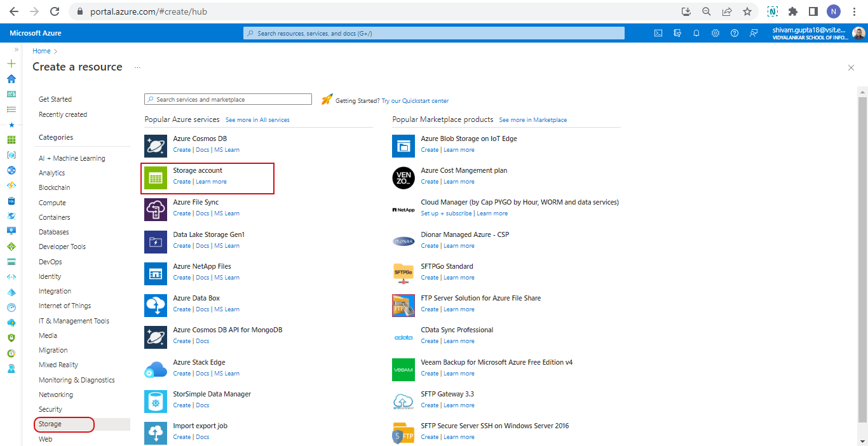This screenshot has width=868, height=446.
Task: Click the Azure Stack Edge icon
Action: click(x=156, y=369)
